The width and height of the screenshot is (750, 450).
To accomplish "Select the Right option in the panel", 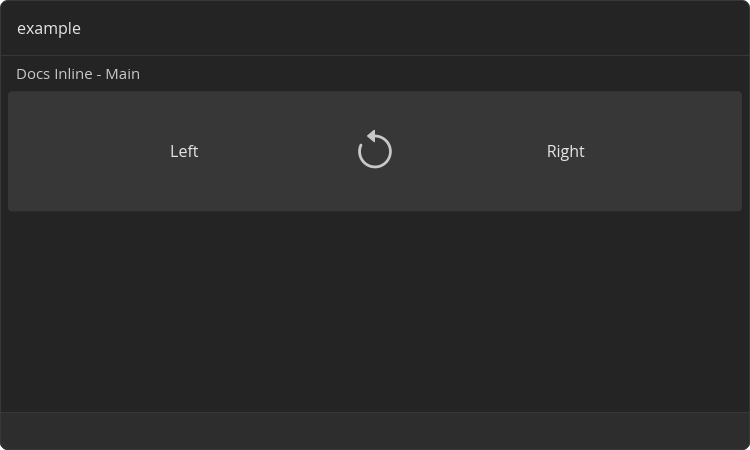I will pyautogui.click(x=565, y=151).
